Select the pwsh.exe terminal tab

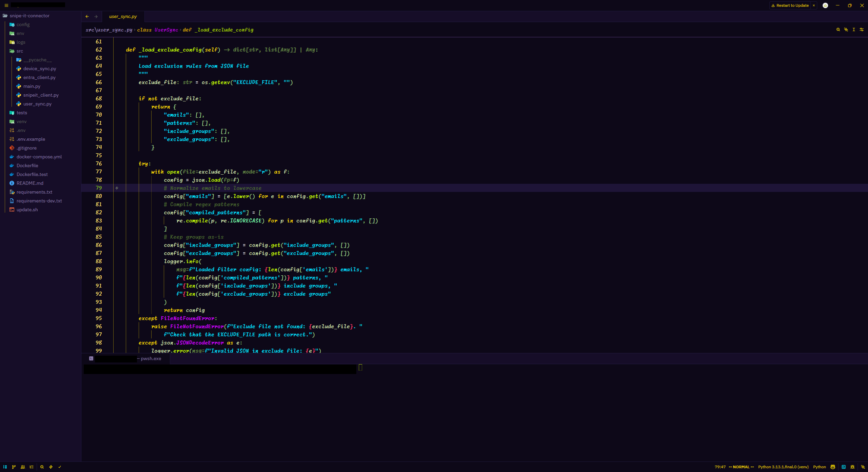pos(126,358)
